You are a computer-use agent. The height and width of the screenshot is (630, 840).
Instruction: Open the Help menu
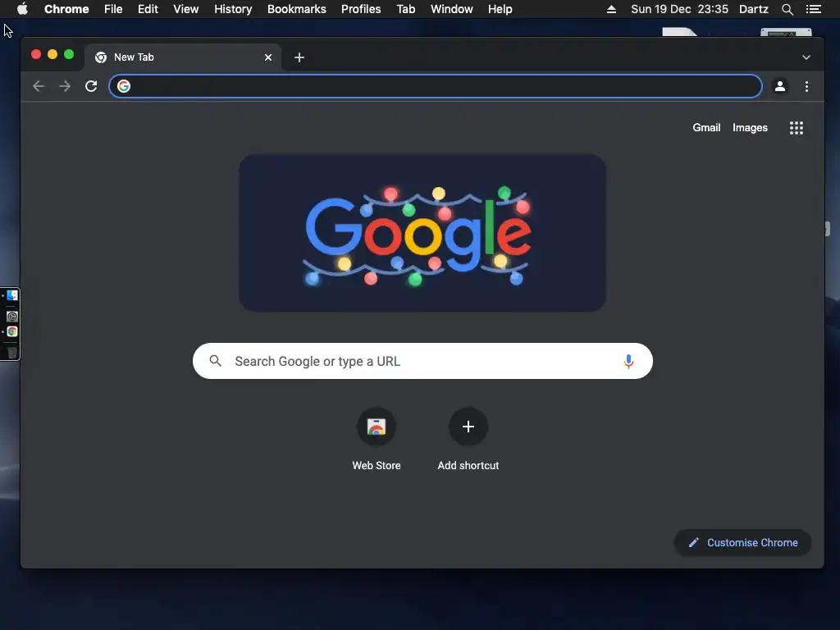(500, 9)
